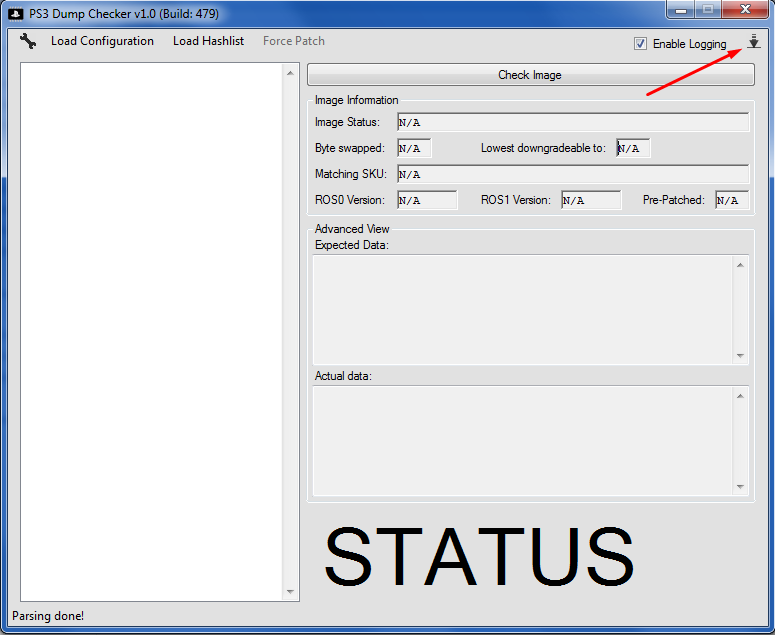Click the Byte swapped value field

point(414,149)
